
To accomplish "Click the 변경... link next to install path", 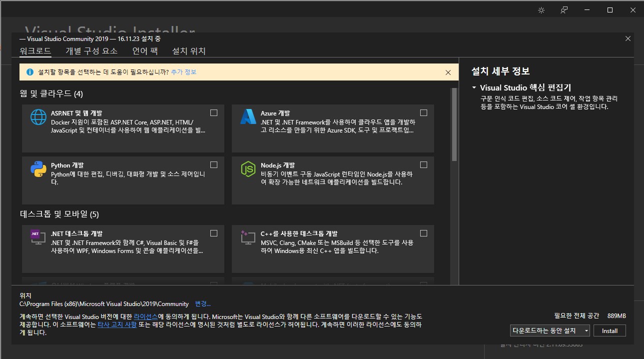I will point(203,303).
